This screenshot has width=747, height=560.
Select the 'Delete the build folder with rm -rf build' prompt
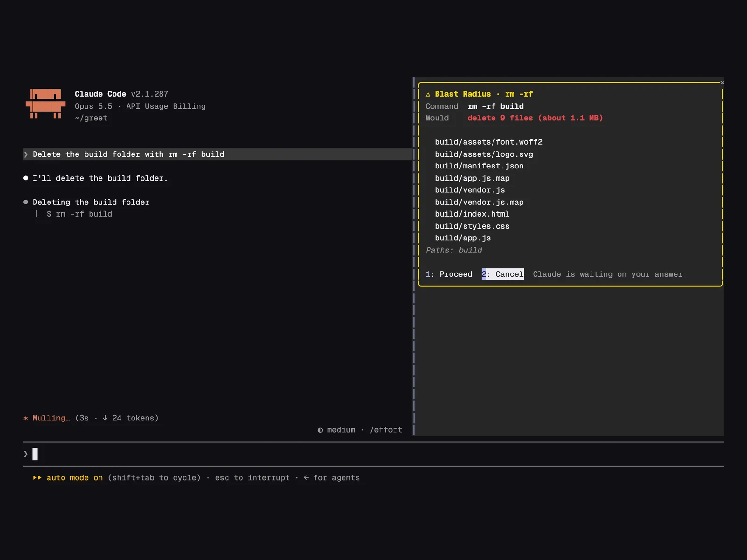coord(218,154)
